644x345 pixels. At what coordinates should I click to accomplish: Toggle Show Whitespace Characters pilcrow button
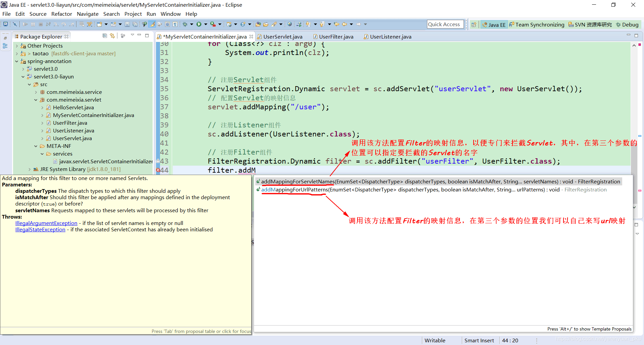click(x=175, y=24)
